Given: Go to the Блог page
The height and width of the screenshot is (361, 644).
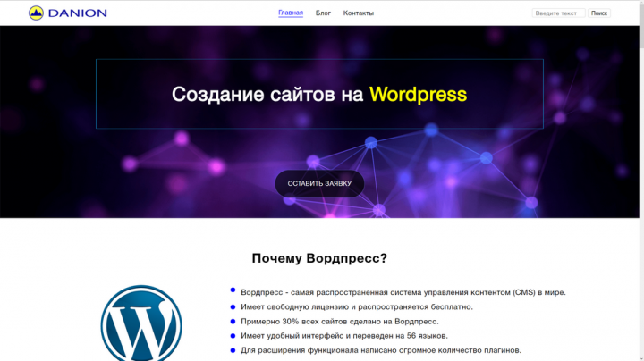Looking at the screenshot, I should point(323,13).
